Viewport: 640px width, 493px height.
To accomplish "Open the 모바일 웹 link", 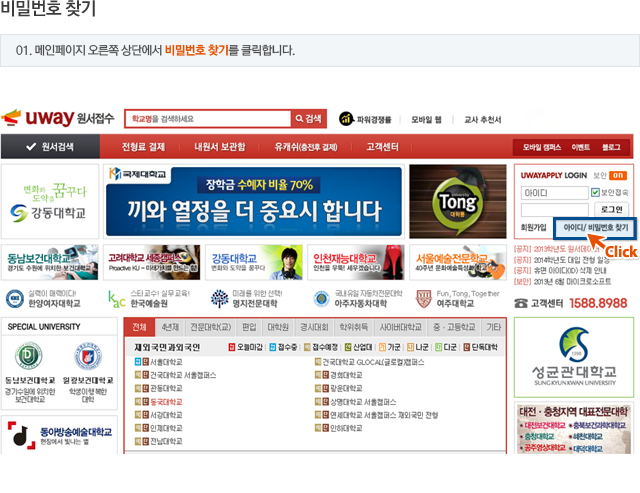I will pos(426,120).
